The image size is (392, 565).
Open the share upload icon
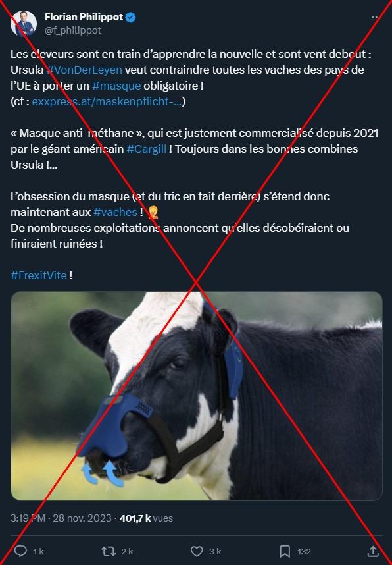tap(373, 551)
